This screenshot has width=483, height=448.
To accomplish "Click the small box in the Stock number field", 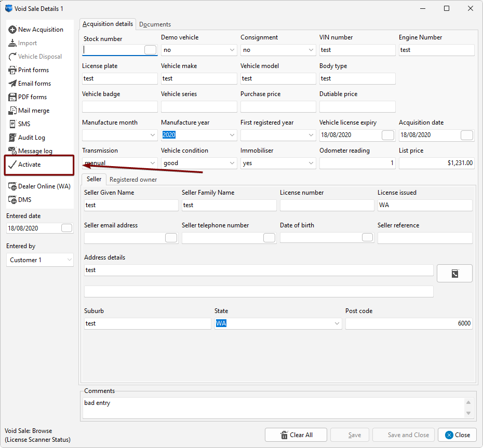I will click(150, 50).
